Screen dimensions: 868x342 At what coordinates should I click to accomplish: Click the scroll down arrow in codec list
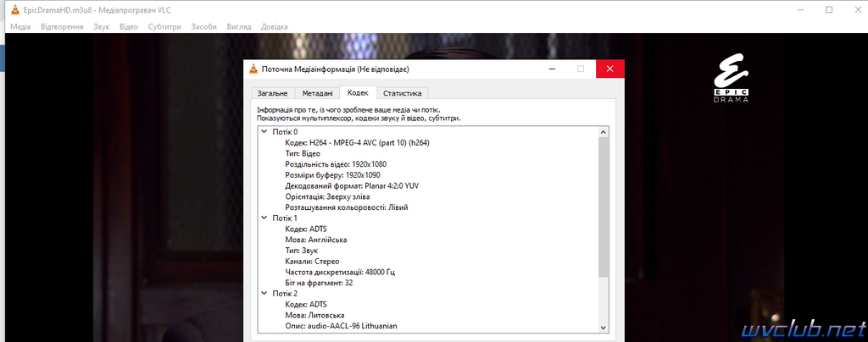tap(604, 327)
